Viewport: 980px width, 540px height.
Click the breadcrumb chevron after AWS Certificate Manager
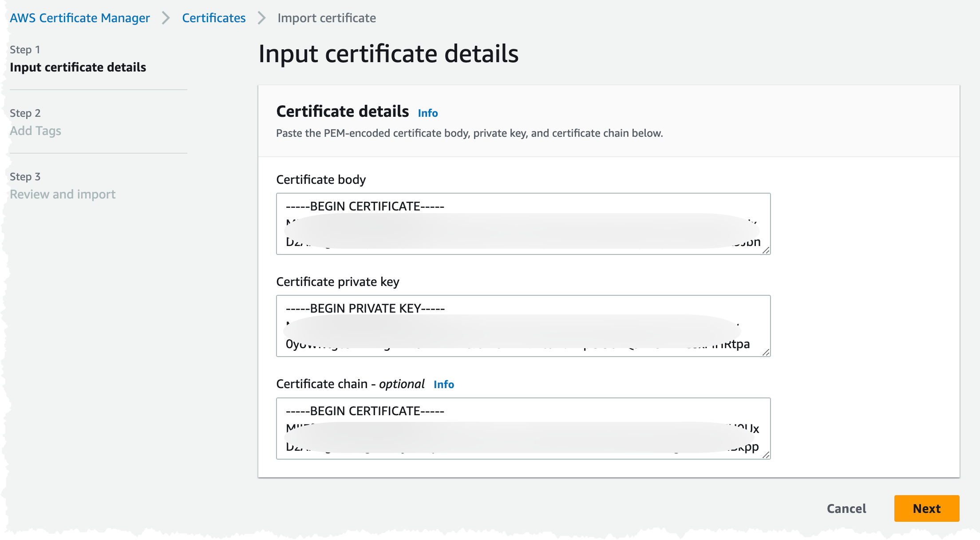pos(166,18)
